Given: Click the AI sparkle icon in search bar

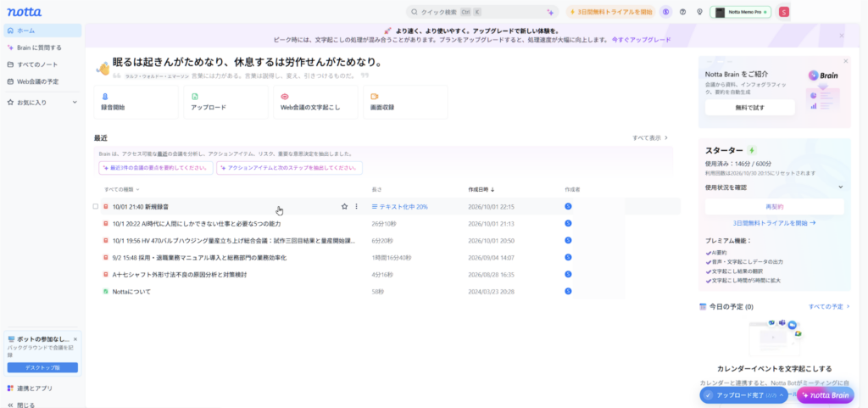Looking at the screenshot, I should coord(550,12).
